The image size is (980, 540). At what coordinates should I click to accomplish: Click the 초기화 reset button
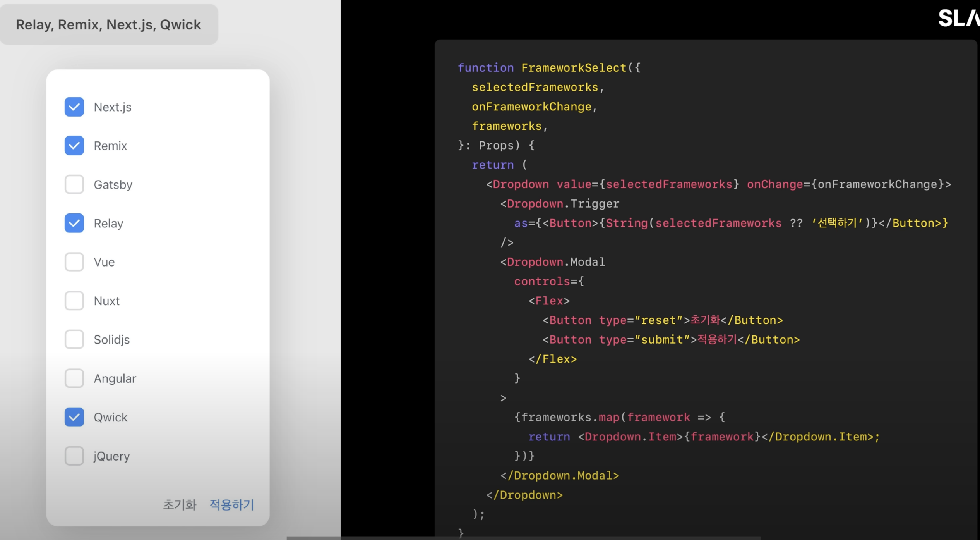pos(180,504)
